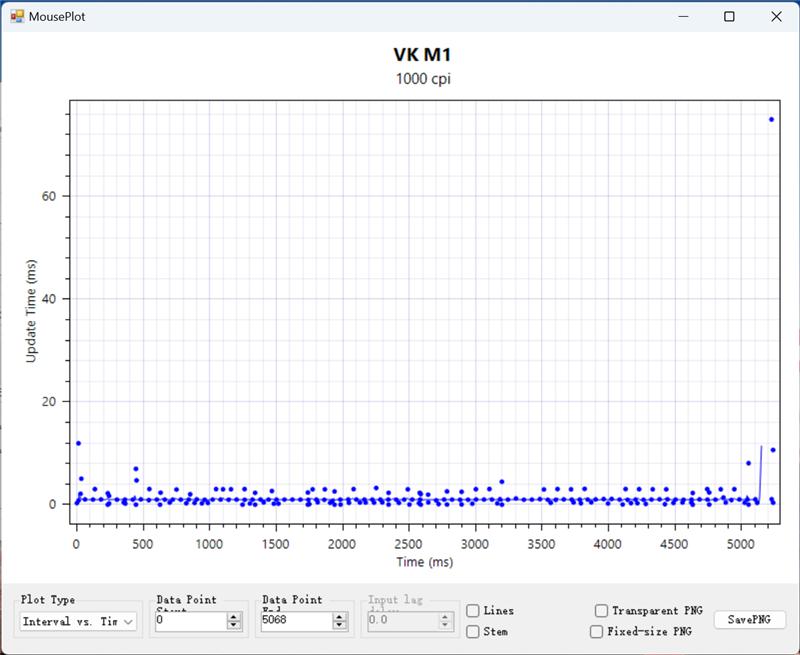800x655 pixels.
Task: Click the outlier data point near 75 ms
Action: point(771,119)
